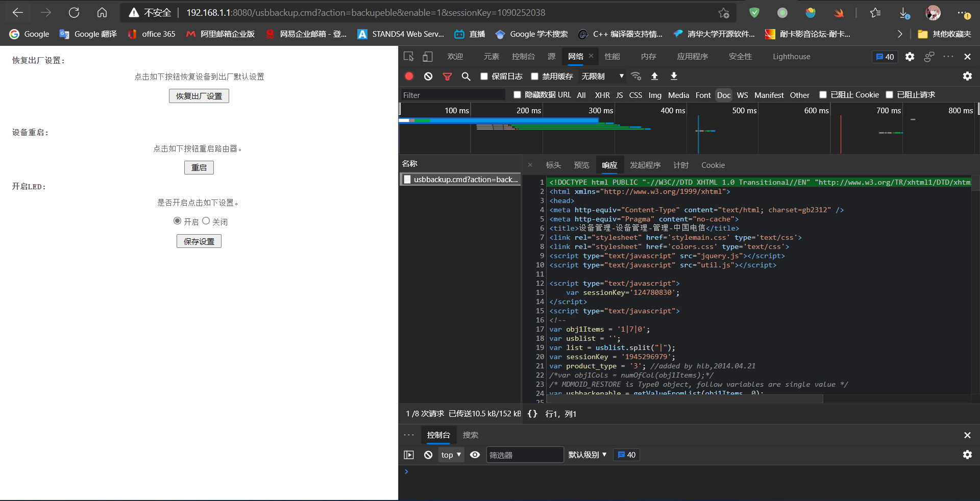Filter requests by XHR type
This screenshot has width=980, height=501.
click(x=602, y=95)
